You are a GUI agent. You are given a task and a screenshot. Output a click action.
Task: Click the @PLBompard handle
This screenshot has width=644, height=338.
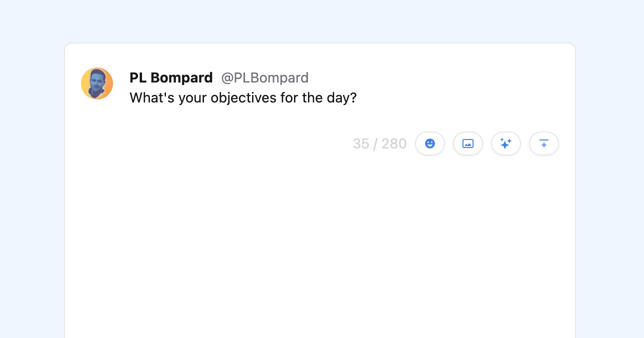(265, 78)
